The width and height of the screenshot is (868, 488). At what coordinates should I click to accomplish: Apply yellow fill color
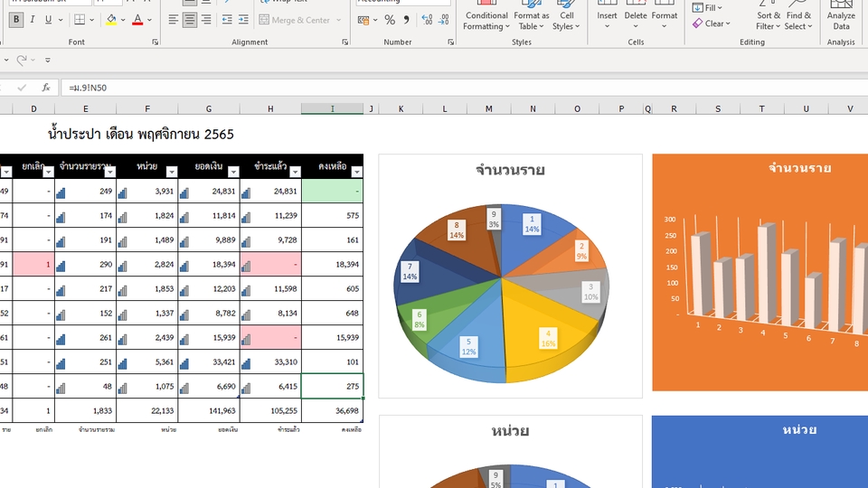tap(111, 20)
